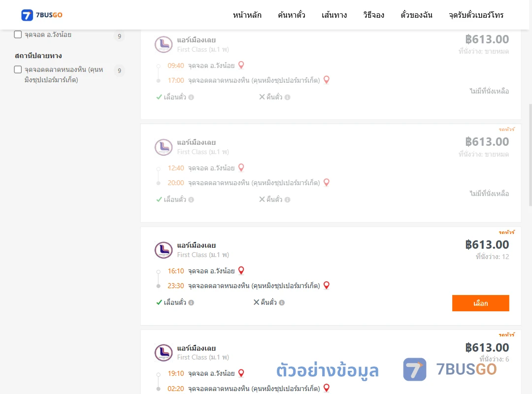
Task: Open the วิธีจอง menu item
Action: coord(373,15)
